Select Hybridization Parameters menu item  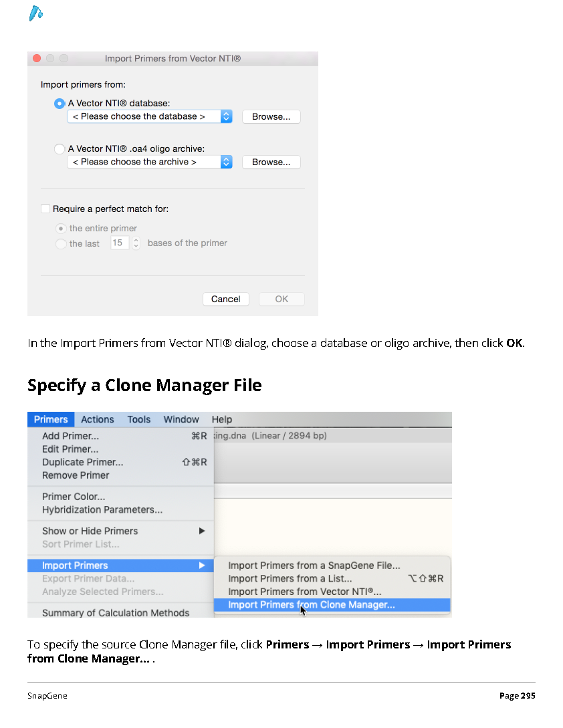click(102, 510)
